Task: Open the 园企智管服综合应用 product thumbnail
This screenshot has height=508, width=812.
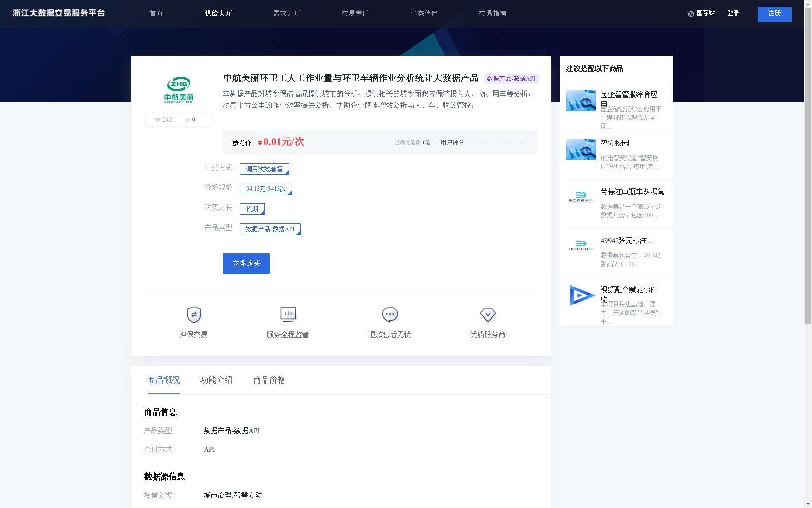Action: [581, 100]
